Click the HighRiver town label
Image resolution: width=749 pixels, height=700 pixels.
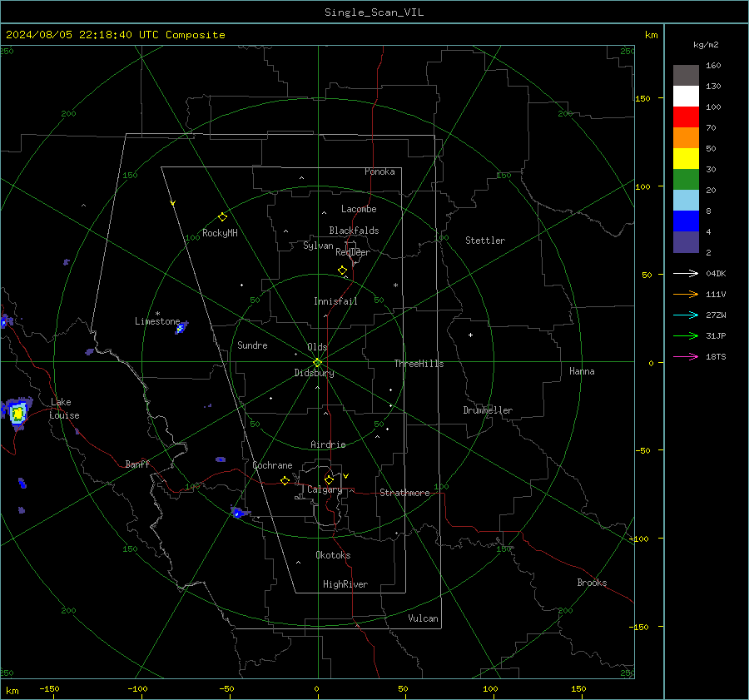pos(345,584)
